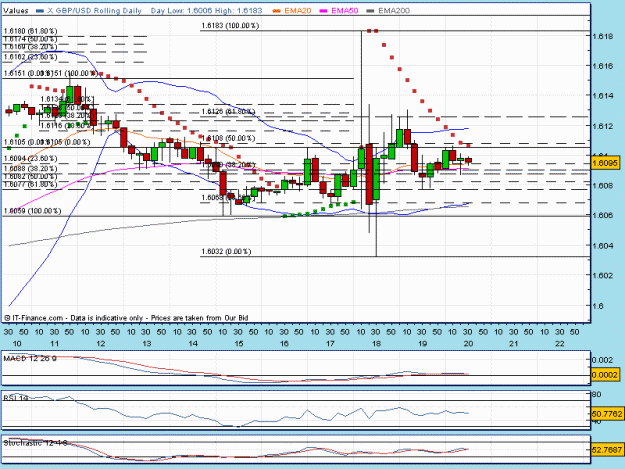
Task: Click day label 20 on the time axis
Action: [468, 343]
